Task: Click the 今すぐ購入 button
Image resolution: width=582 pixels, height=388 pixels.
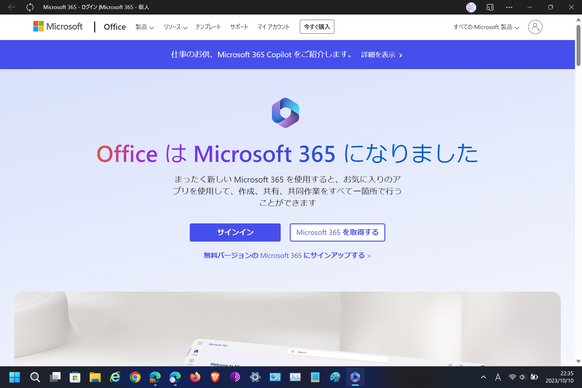Action: 317,27
